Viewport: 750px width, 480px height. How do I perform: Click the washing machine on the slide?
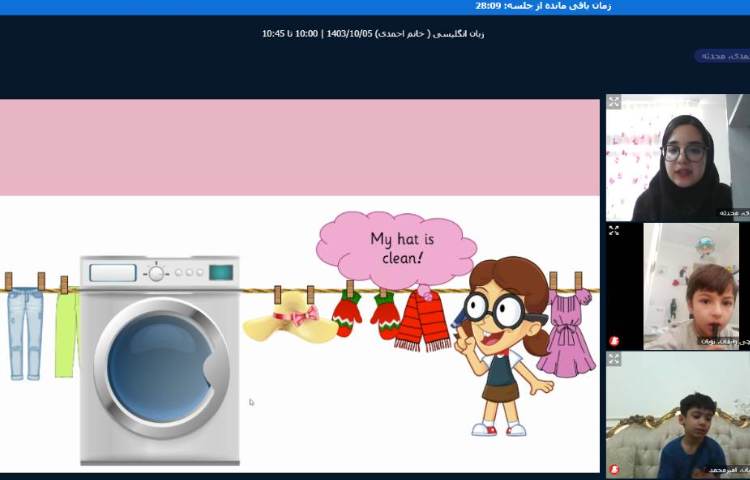[160, 360]
